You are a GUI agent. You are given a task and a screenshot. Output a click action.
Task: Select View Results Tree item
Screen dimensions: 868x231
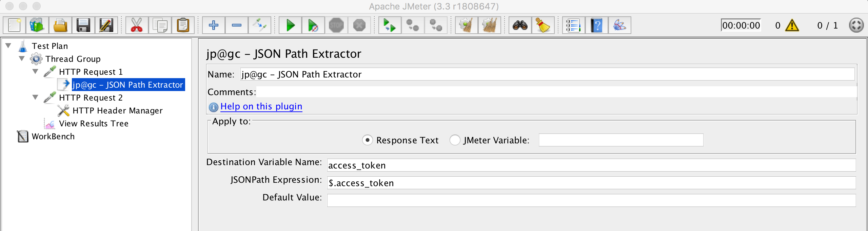pos(94,124)
